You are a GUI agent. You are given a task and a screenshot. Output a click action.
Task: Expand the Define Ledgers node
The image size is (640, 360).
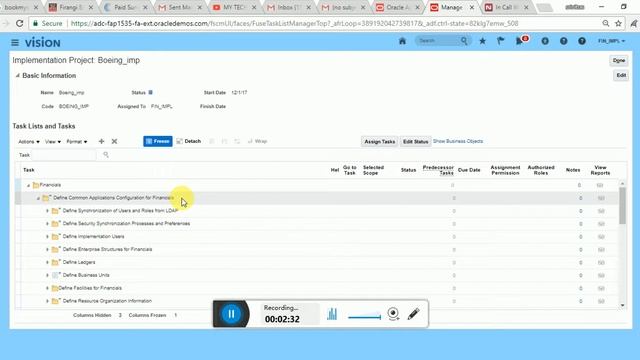coord(47,262)
